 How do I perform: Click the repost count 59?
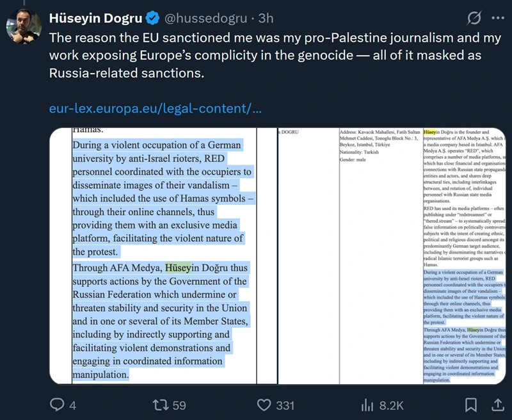click(179, 405)
